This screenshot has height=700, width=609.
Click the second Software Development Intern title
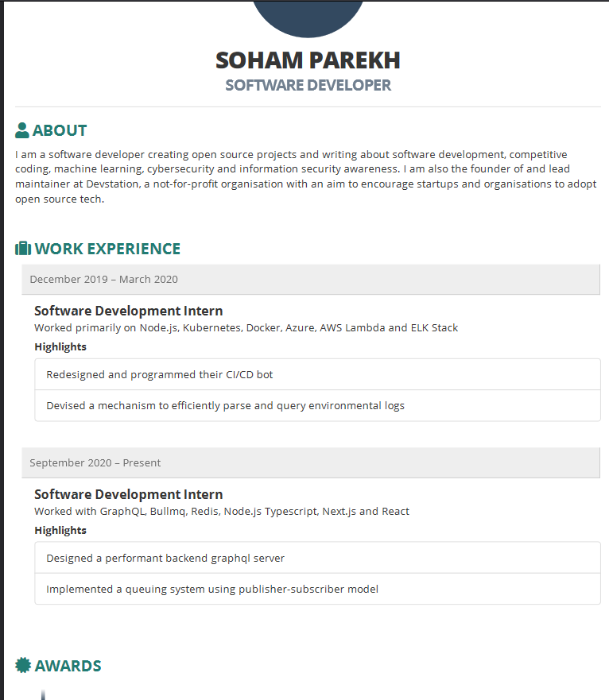coord(129,494)
